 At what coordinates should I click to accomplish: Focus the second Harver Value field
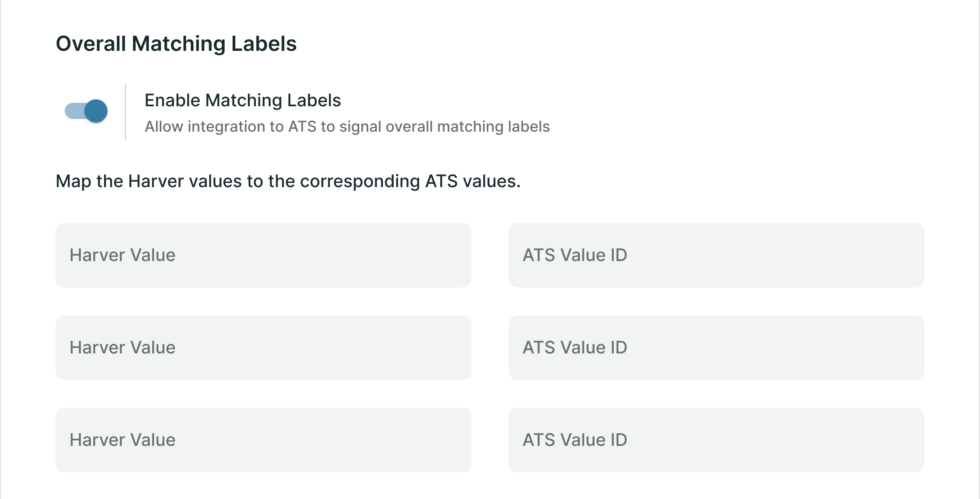pyautogui.click(x=263, y=348)
